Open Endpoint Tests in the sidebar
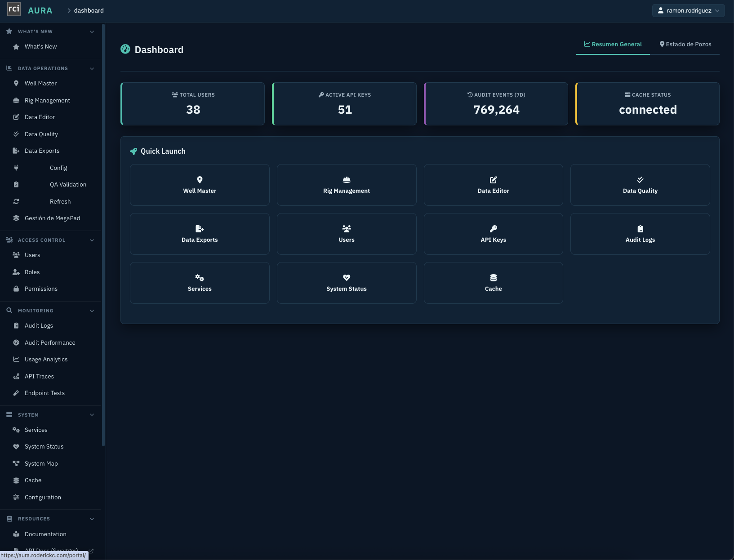The image size is (734, 560). (45, 393)
